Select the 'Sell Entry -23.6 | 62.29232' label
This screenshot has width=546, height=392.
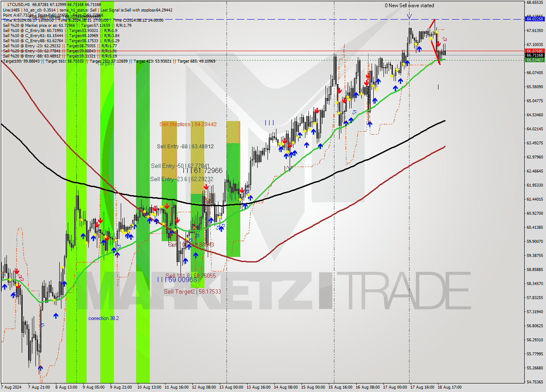click(182, 179)
